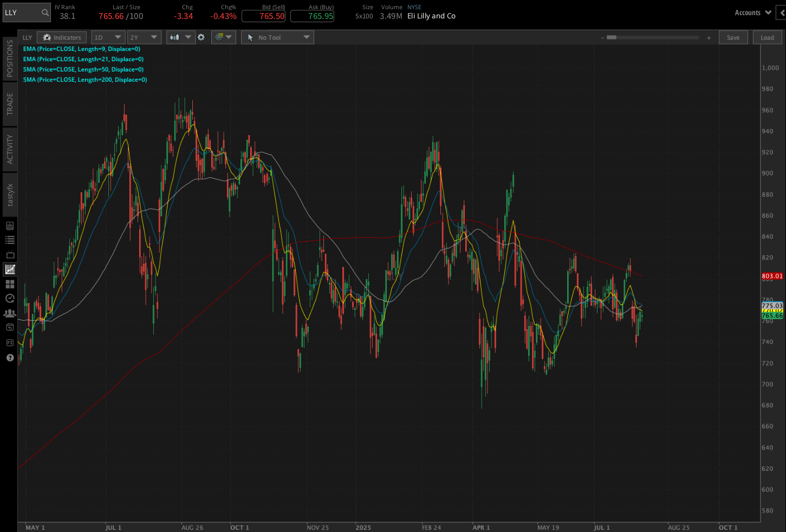Click the zoom in plus icon
The image size is (786, 532).
pyautogui.click(x=709, y=38)
